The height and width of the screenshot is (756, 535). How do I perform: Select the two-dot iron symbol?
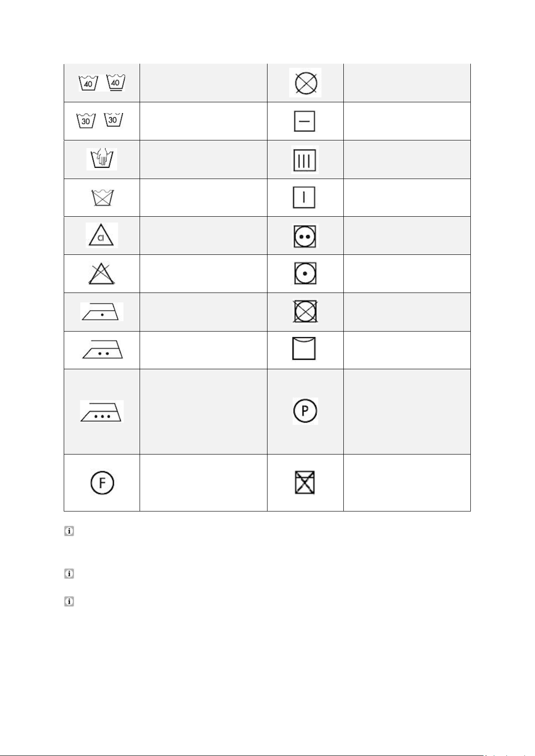pyautogui.click(x=102, y=350)
